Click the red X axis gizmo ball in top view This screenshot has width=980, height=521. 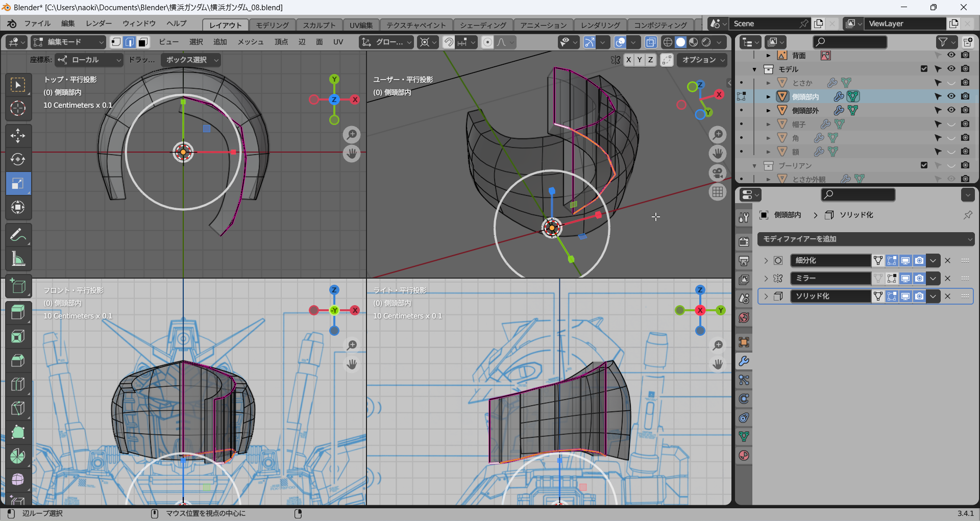pos(355,100)
